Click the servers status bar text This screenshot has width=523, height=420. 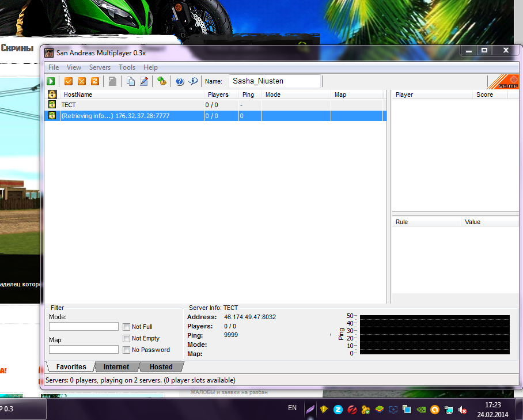click(x=141, y=380)
